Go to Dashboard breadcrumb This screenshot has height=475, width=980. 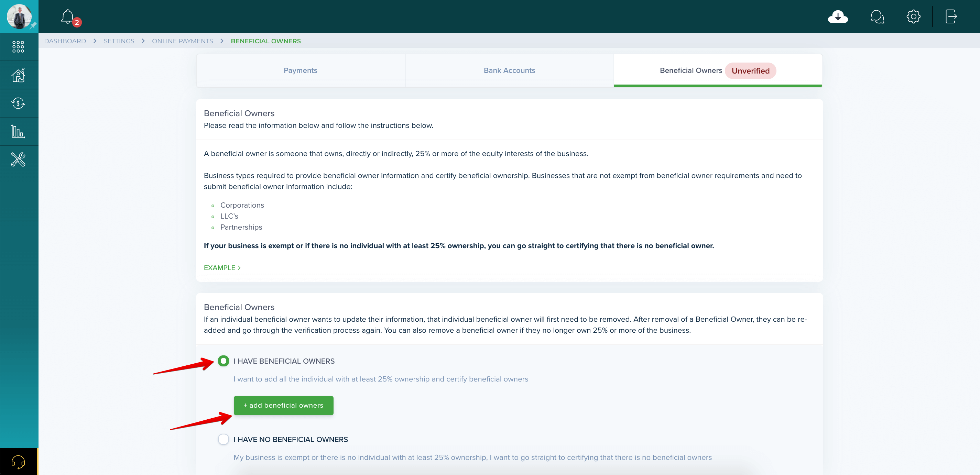pyautogui.click(x=65, y=41)
